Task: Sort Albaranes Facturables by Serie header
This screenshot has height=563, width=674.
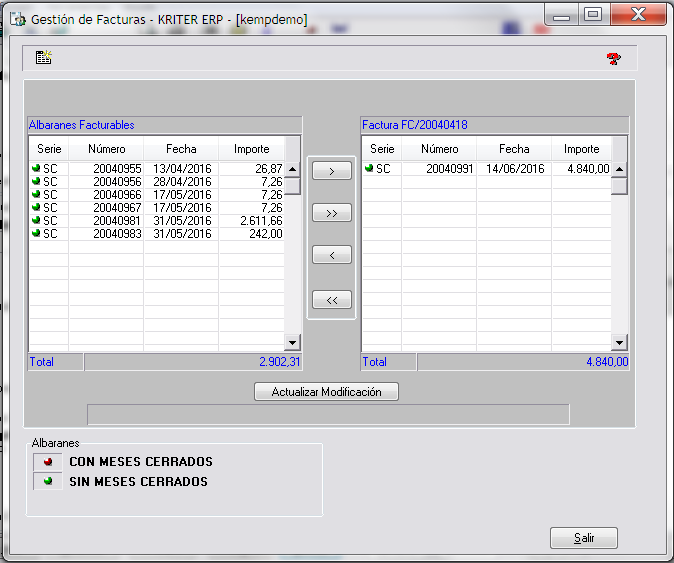Action: [49, 149]
